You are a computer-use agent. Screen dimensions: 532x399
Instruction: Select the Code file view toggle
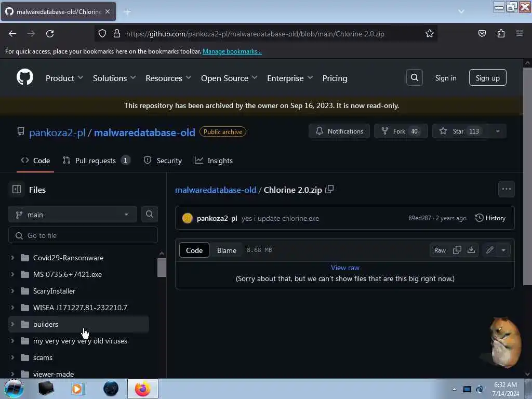coord(194,250)
